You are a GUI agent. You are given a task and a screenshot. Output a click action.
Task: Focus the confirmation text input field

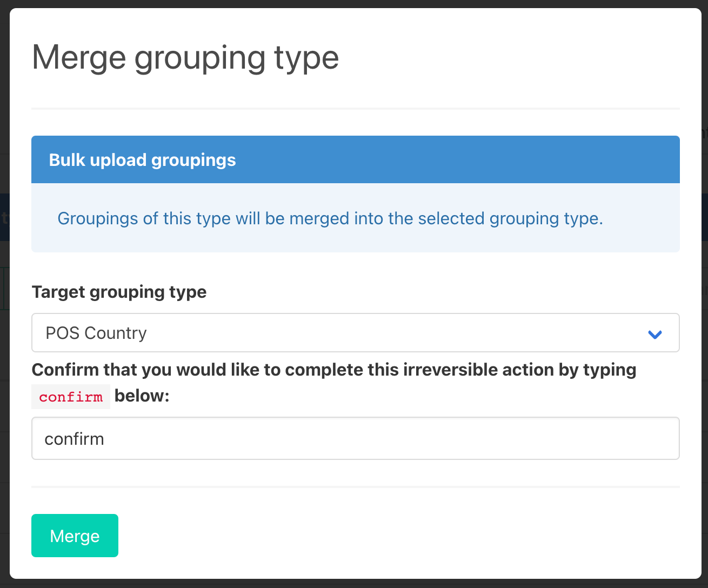355,438
